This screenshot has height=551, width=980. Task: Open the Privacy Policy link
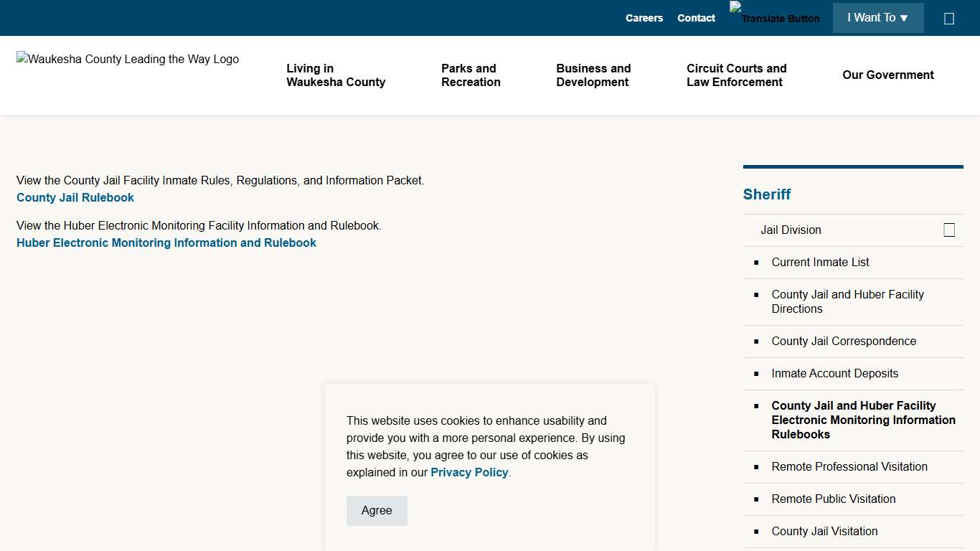tap(469, 472)
